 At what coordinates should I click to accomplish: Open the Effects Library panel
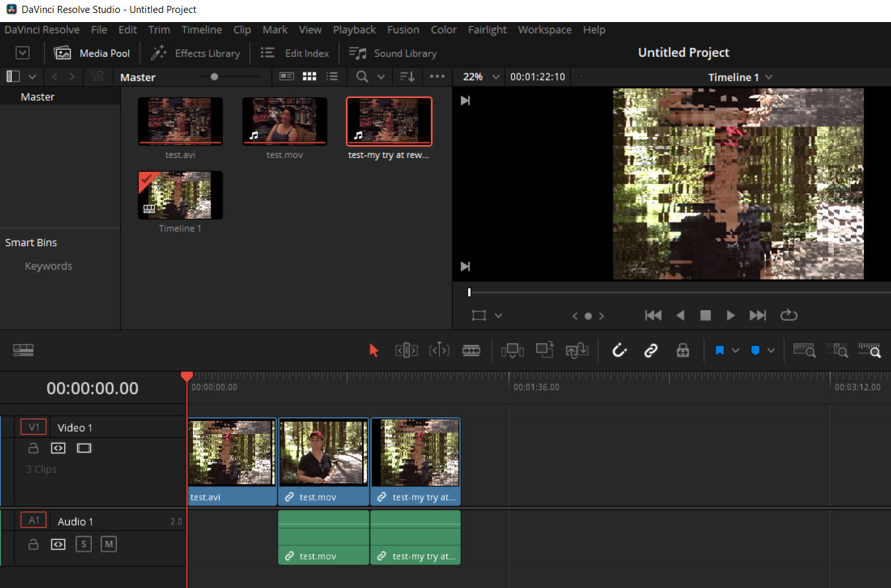[196, 53]
